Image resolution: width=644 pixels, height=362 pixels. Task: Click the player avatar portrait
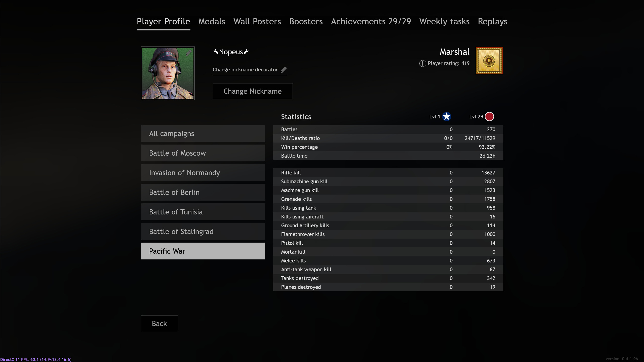point(168,73)
